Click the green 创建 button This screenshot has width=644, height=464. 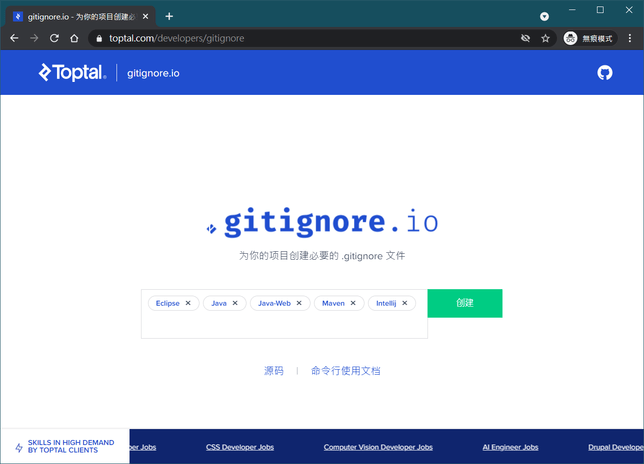click(x=464, y=303)
